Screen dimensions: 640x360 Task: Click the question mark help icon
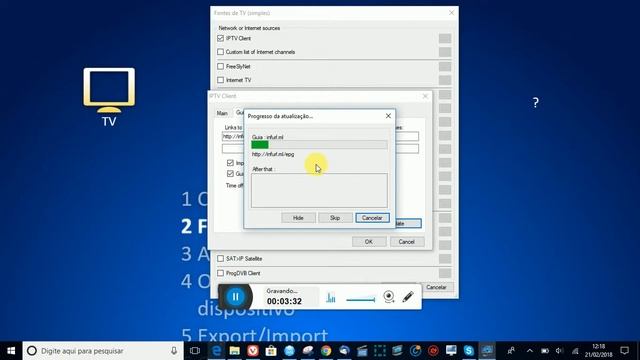[x=536, y=102]
